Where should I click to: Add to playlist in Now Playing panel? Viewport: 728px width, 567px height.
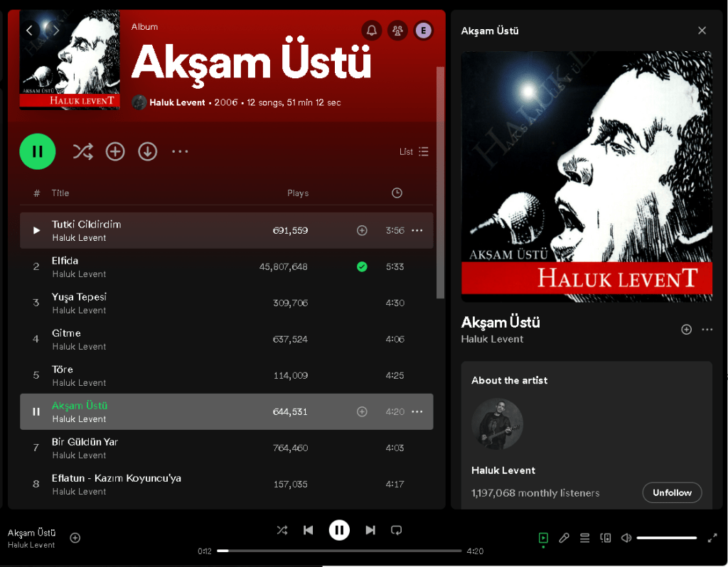[x=686, y=330]
